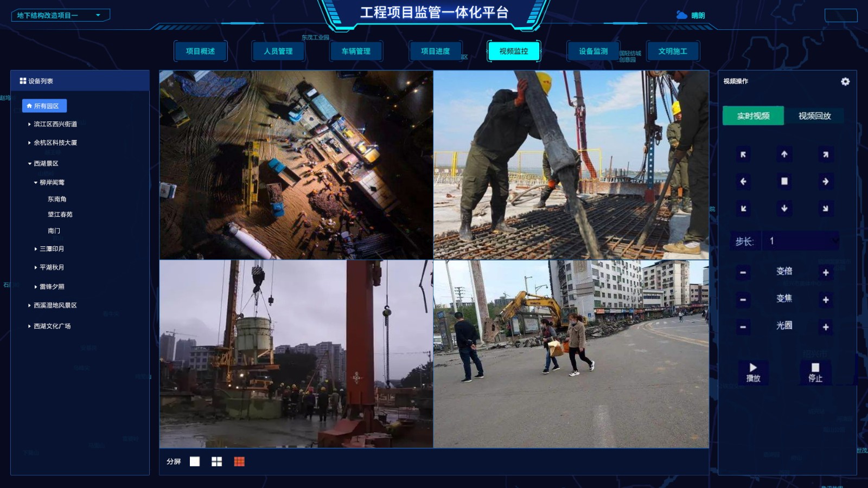868x488 pixels.
Task: Pan camera down with the down arrow
Action: [784, 208]
